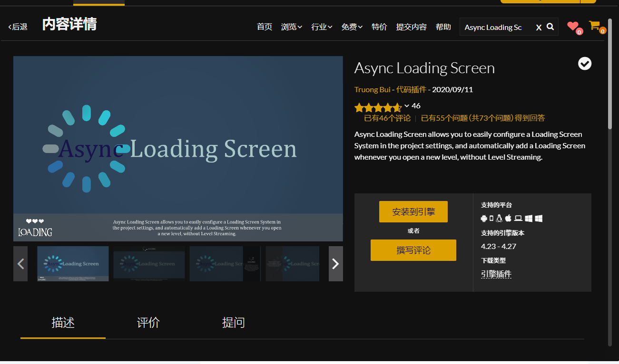Open the answered questions link

(x=483, y=118)
